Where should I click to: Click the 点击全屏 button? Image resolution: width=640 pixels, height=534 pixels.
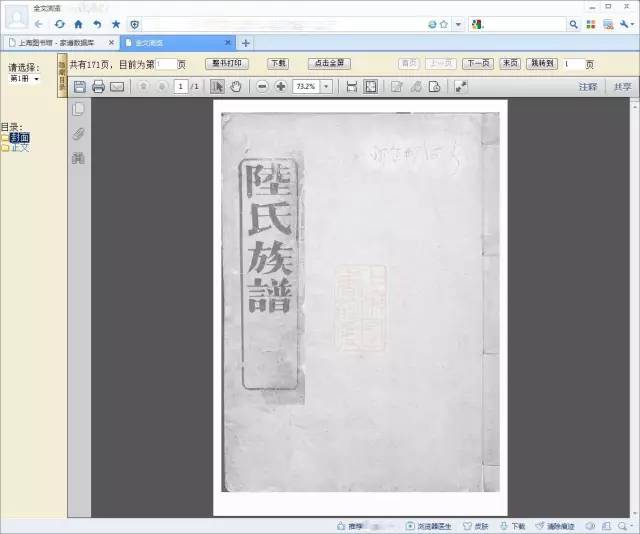[329, 64]
